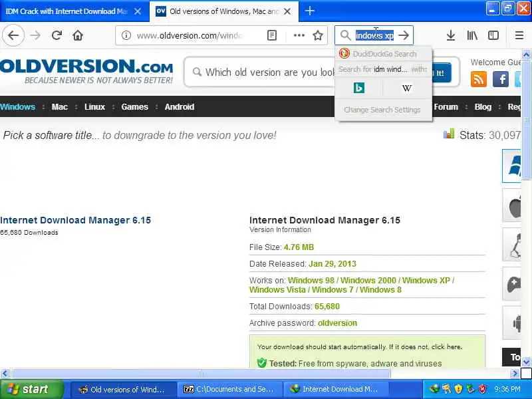
Task: Switch to Old versions of Wind... taskbar window
Action: tap(123, 390)
